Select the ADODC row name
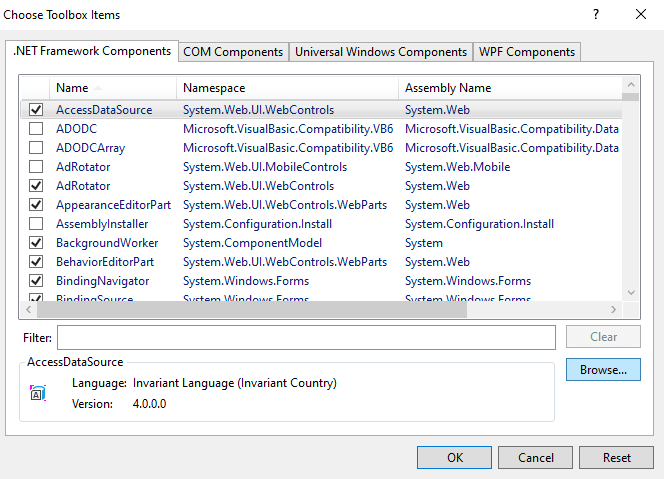664x479 pixels. point(77,129)
